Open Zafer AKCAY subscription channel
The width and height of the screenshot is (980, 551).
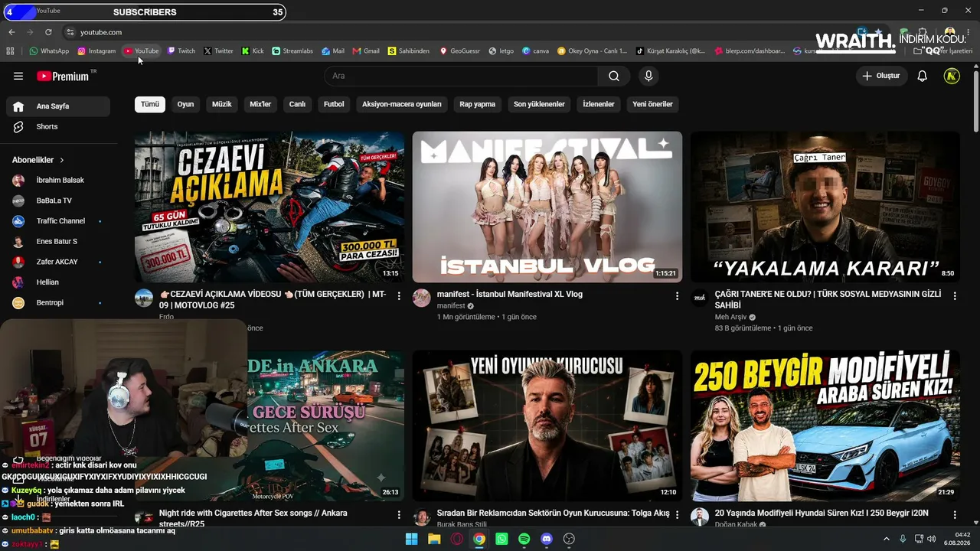point(58,262)
